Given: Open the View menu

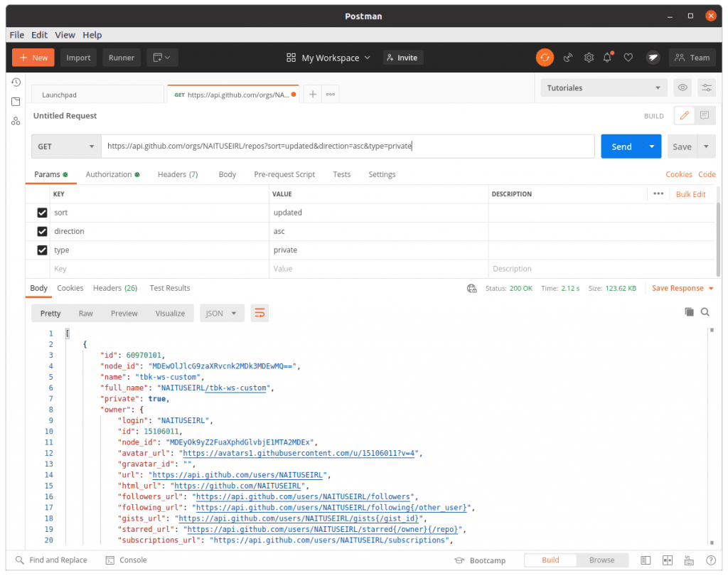Looking at the screenshot, I should point(65,35).
